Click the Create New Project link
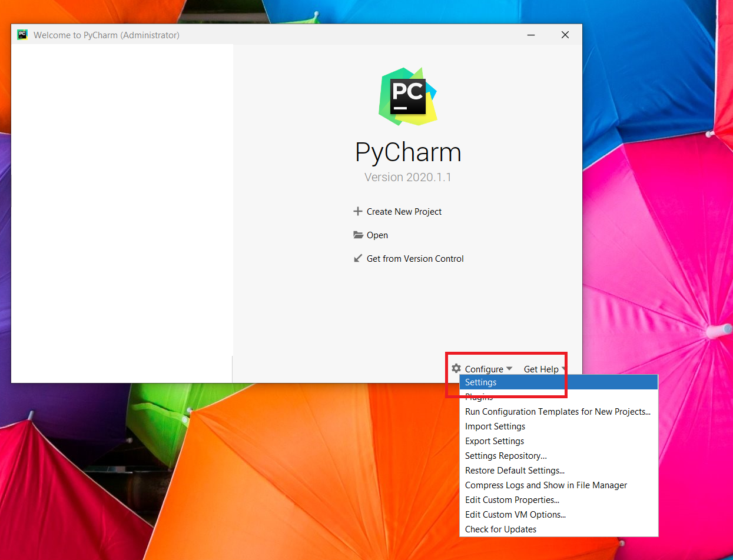The width and height of the screenshot is (733, 560). (x=404, y=211)
